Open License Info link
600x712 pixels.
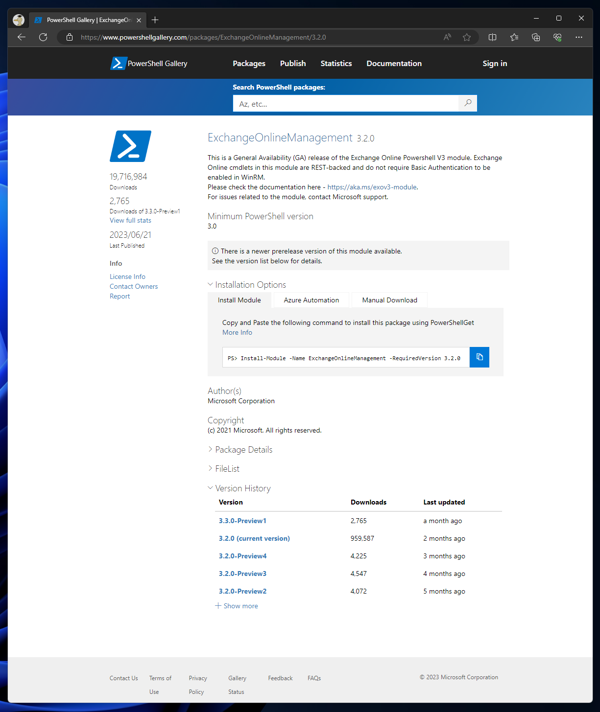(x=127, y=277)
